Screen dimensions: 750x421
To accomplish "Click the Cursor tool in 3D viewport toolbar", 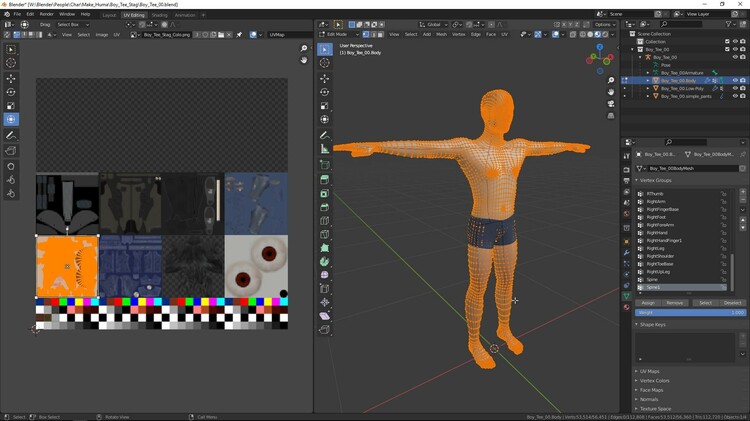I will click(x=325, y=63).
